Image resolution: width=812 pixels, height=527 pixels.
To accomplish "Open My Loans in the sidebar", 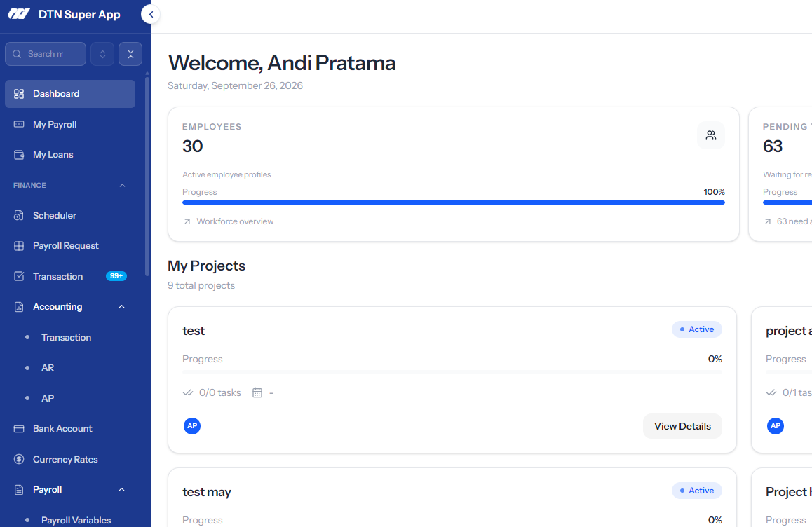I will tap(70, 155).
